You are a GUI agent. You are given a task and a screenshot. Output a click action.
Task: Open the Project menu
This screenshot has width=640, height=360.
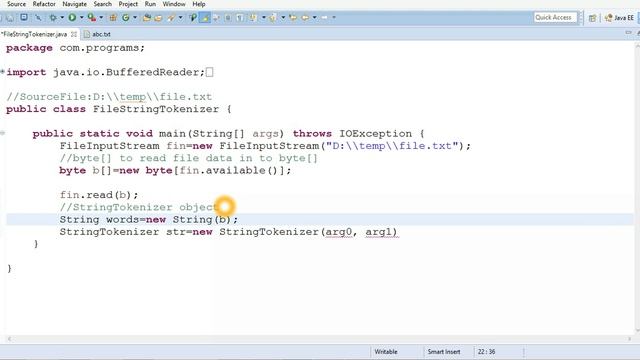click(128, 4)
